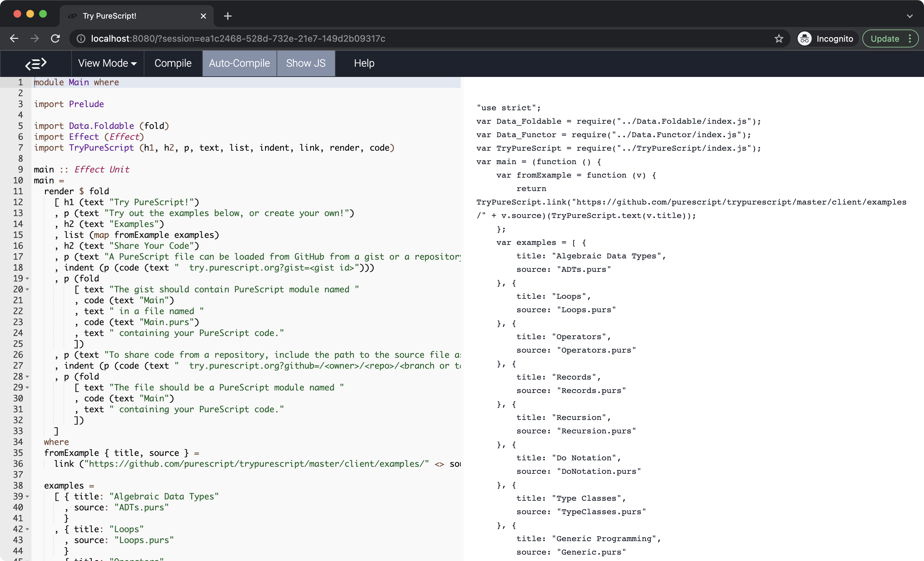Image resolution: width=924 pixels, height=561 pixels.
Task: Select the Try PureScript! browser tab
Action: 137,16
